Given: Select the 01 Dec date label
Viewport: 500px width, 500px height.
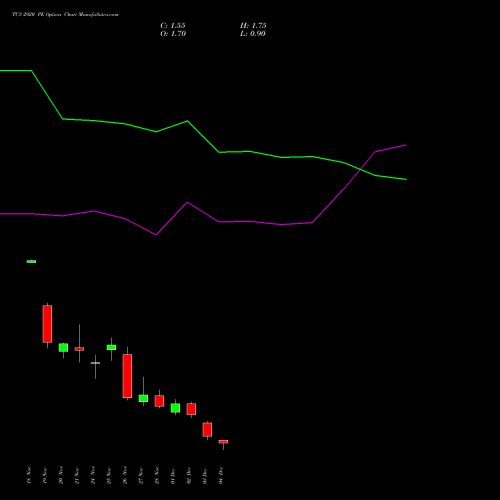Looking at the screenshot, I should pyautogui.click(x=173, y=475).
